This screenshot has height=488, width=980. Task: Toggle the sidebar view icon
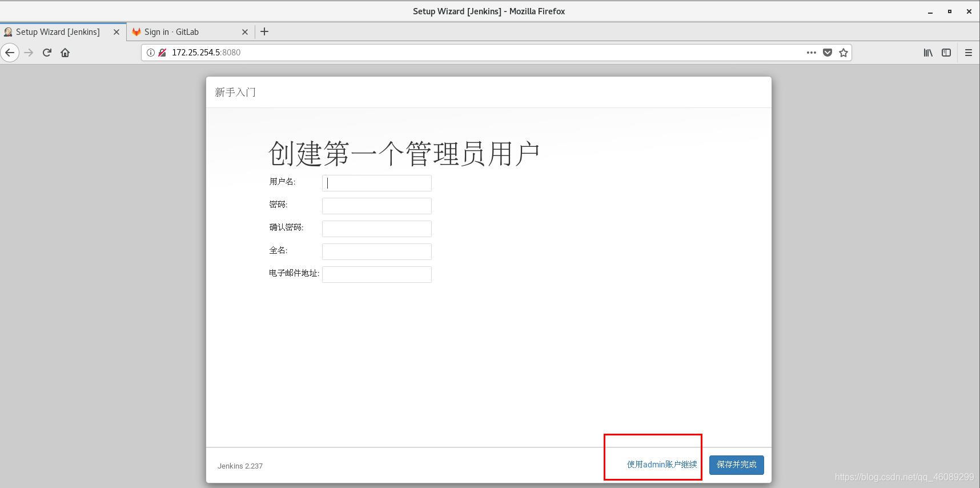pyautogui.click(x=946, y=53)
